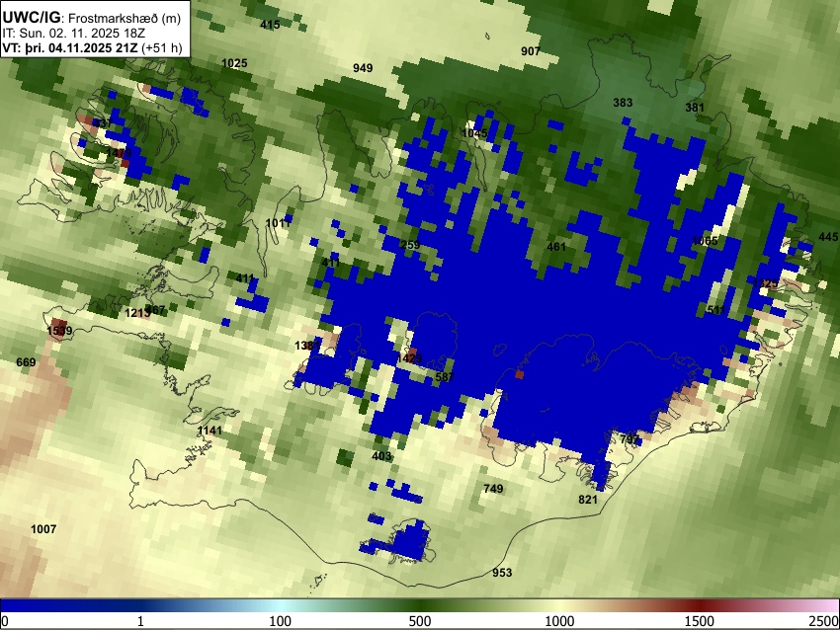Click the valid time line "VT: þri. 04.11.2025 21Z"
Viewport: 840px width, 630px height.
click(70, 47)
